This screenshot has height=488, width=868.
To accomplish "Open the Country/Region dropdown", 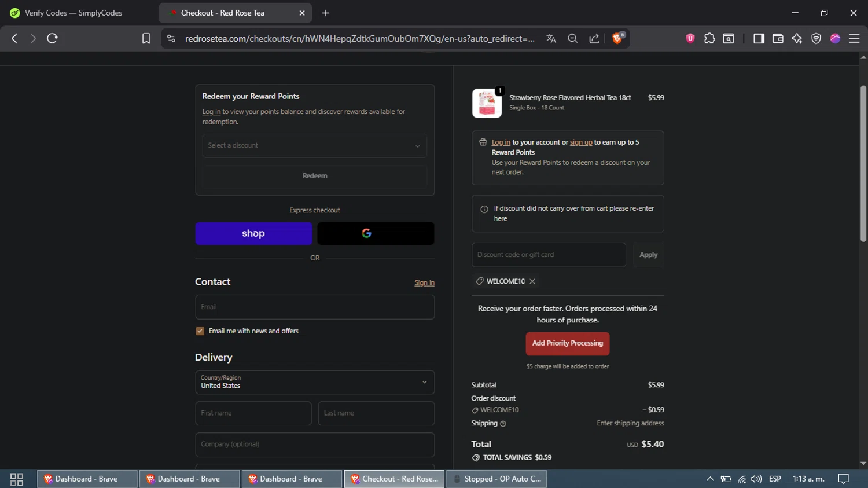I will (315, 382).
